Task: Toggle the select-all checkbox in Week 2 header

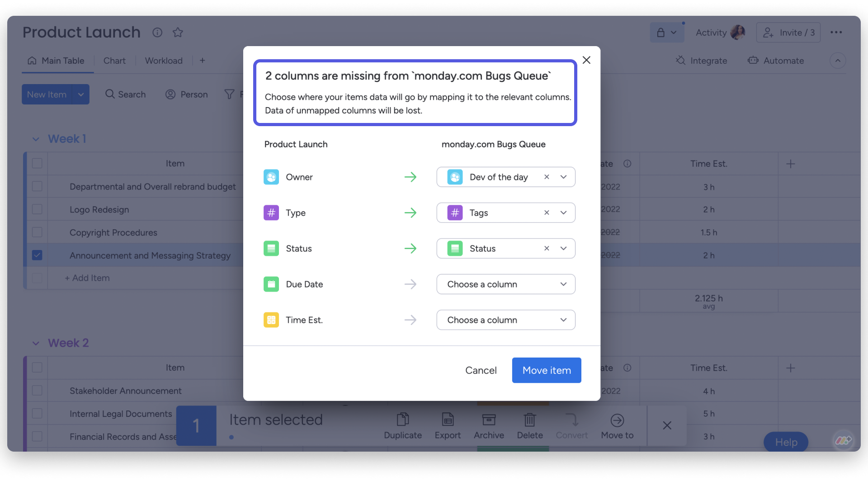Action: tap(37, 368)
